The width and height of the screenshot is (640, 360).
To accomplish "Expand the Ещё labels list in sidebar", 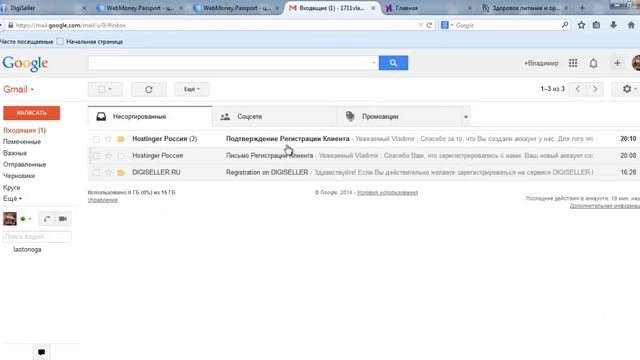I will [12, 198].
